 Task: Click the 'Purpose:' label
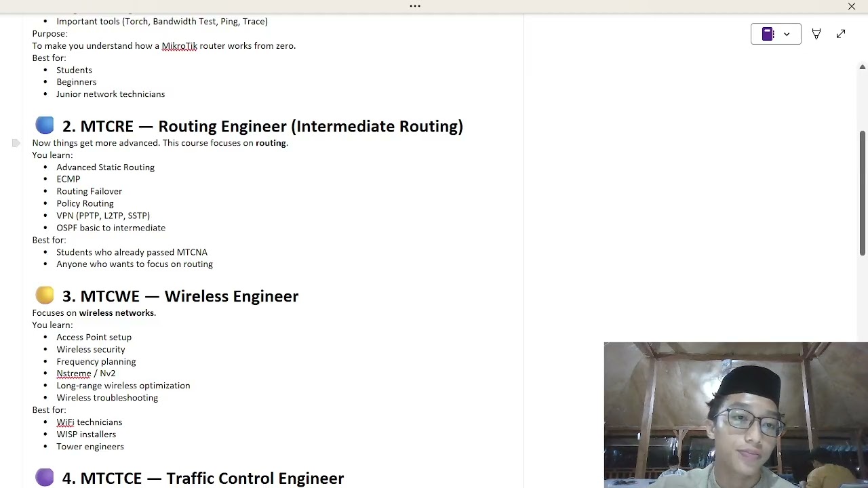(x=50, y=33)
